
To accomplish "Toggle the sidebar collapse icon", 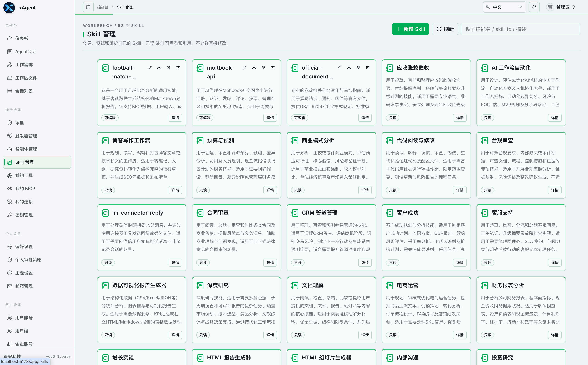I will tap(88, 7).
